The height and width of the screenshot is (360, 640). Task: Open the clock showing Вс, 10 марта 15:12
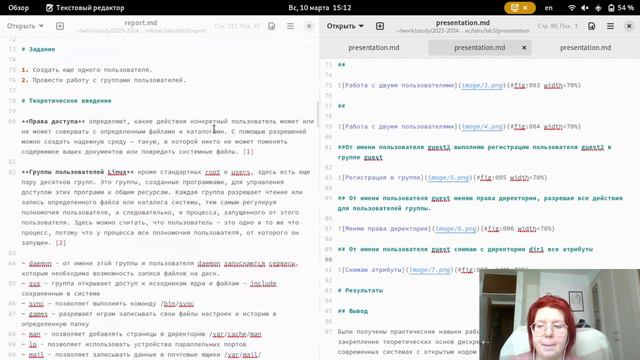click(320, 8)
